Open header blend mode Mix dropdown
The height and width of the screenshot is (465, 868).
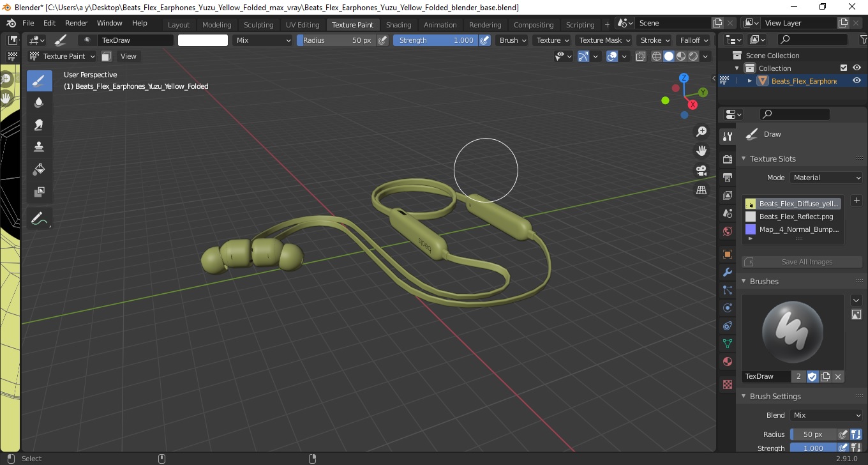pyautogui.click(x=262, y=40)
